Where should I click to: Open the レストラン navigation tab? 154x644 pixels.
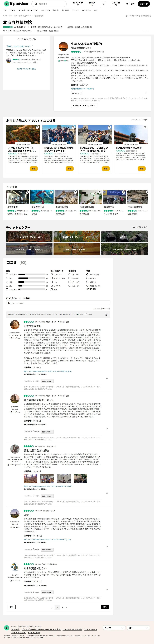click(46, 11)
